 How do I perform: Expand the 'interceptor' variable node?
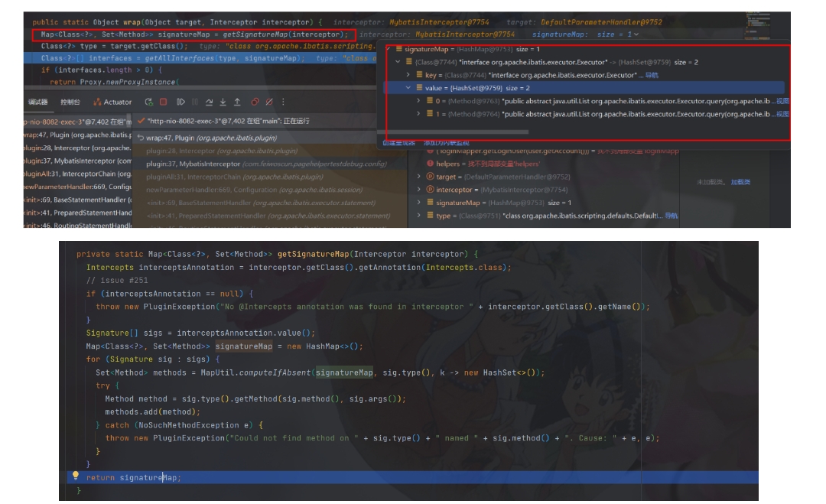click(419, 190)
